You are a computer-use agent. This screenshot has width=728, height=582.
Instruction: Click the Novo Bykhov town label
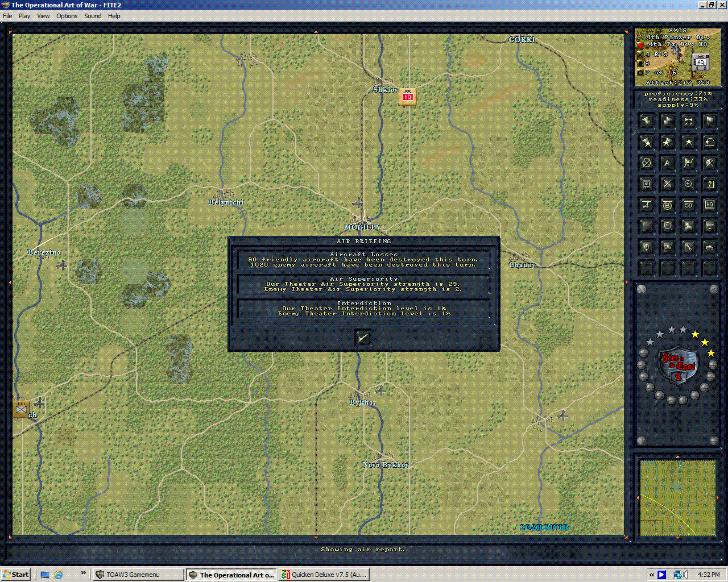click(x=386, y=465)
